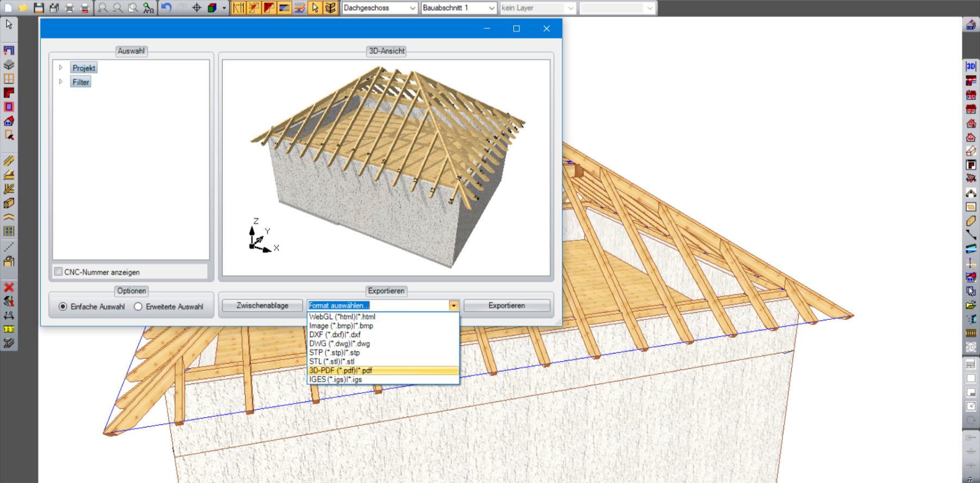Select the arrow pointer tool in left sidebar
This screenshot has width=980, height=483.
click(9, 24)
